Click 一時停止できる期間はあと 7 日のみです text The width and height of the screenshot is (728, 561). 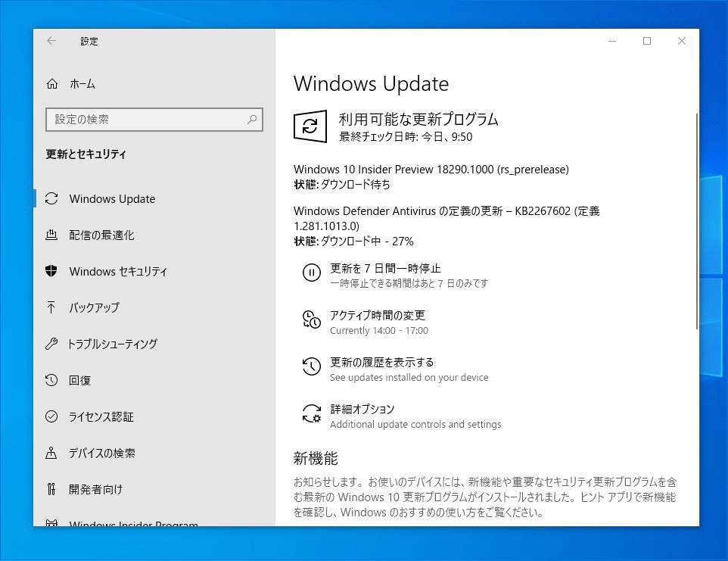(409, 283)
